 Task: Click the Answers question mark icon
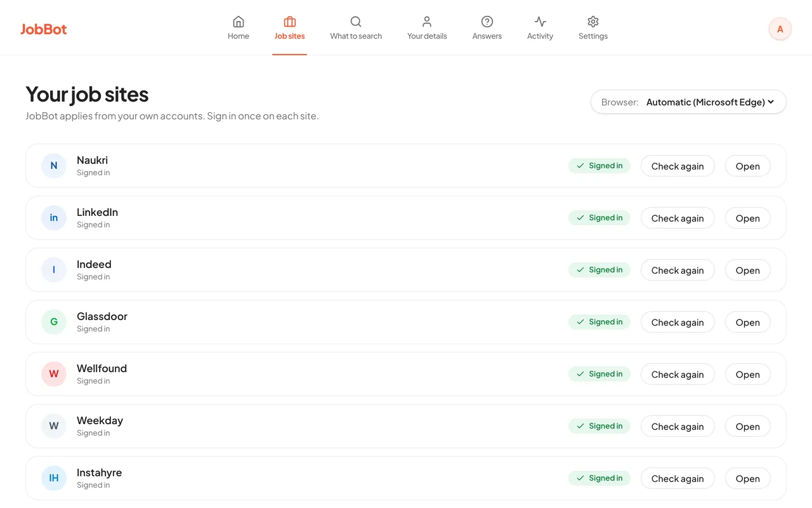pos(487,22)
